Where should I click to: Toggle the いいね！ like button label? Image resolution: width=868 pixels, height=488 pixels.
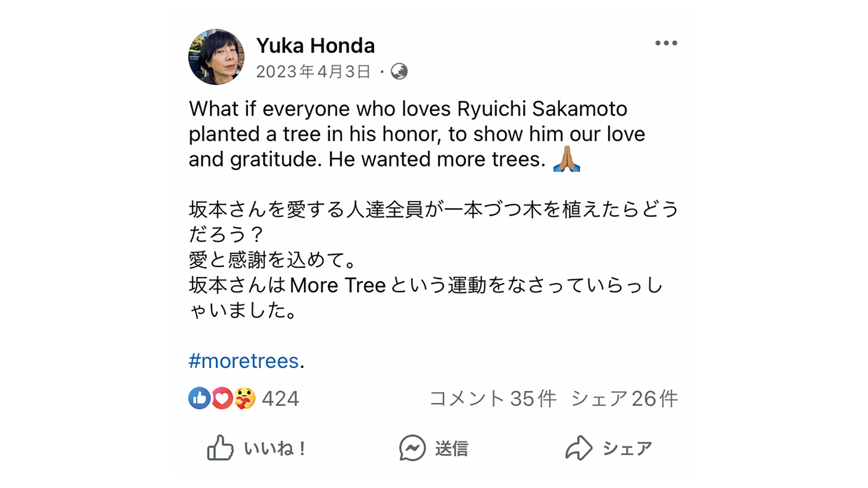coord(276,449)
